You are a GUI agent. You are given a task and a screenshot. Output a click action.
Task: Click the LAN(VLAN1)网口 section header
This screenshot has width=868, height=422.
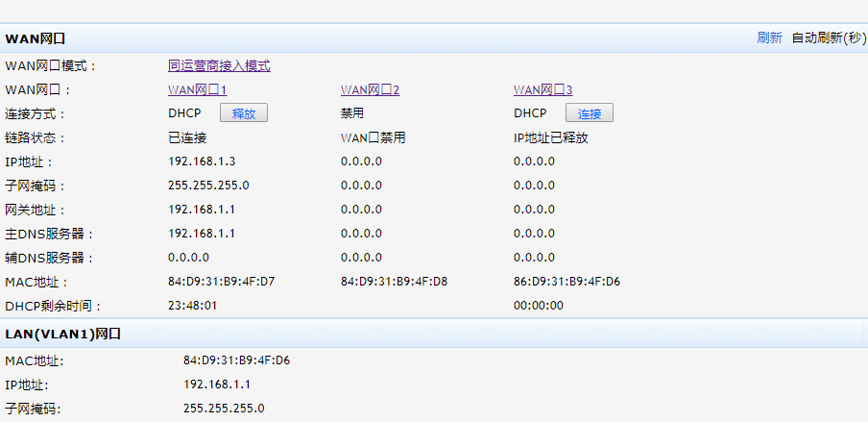click(x=63, y=334)
